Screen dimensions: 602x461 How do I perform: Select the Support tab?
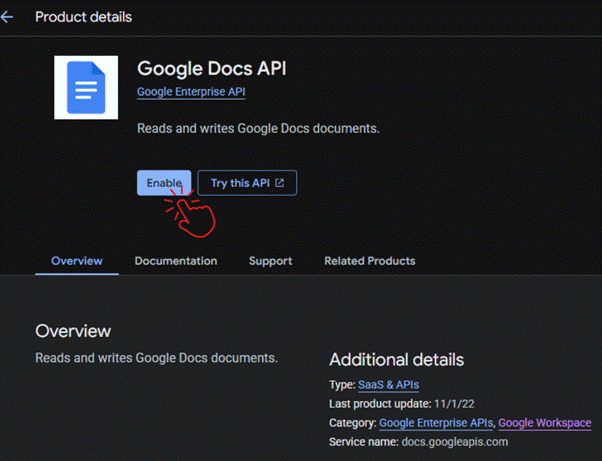click(x=270, y=261)
